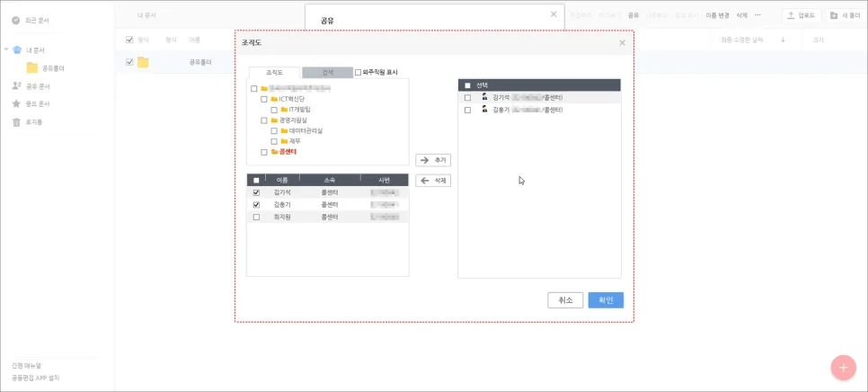Uncheck 김홍기 in the employee table
The width and height of the screenshot is (868, 392).
point(256,204)
